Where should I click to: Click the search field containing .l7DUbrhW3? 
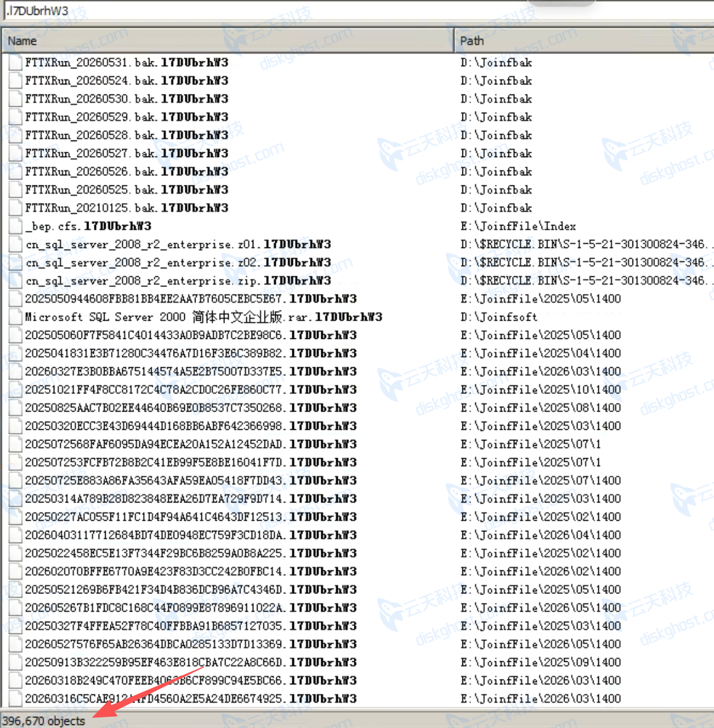pyautogui.click(x=358, y=11)
